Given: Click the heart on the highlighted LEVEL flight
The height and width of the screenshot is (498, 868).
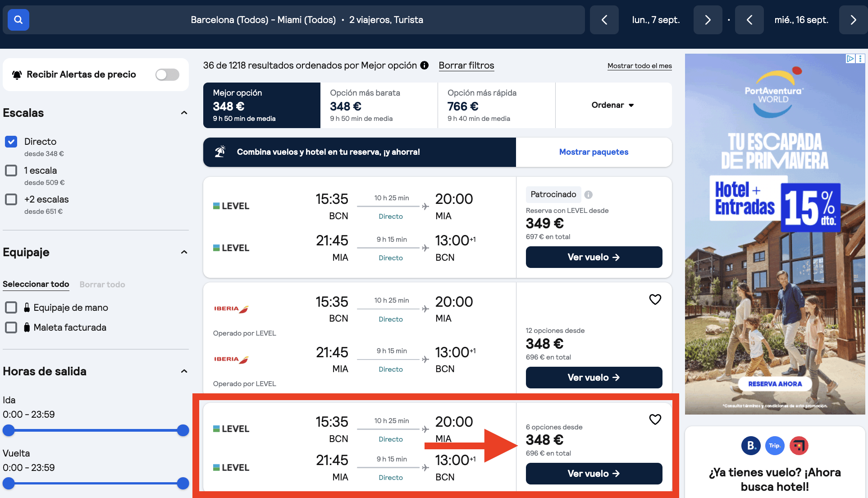Looking at the screenshot, I should pyautogui.click(x=655, y=420).
